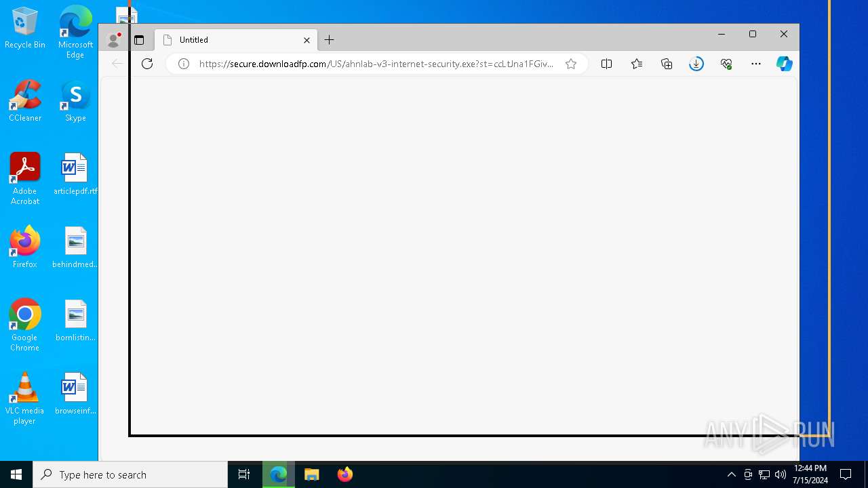Open tab actions menu in Edge
Image resolution: width=868 pixels, height=488 pixels.
click(x=139, y=40)
